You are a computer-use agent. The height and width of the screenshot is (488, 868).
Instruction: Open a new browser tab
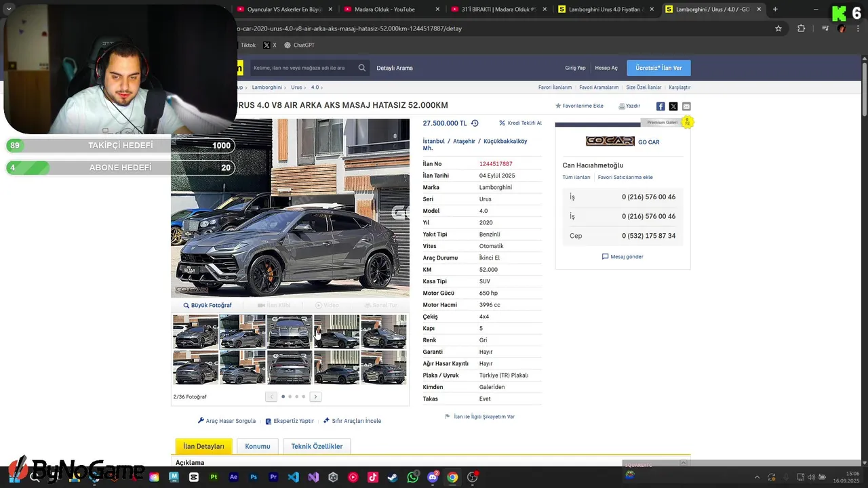775,9
